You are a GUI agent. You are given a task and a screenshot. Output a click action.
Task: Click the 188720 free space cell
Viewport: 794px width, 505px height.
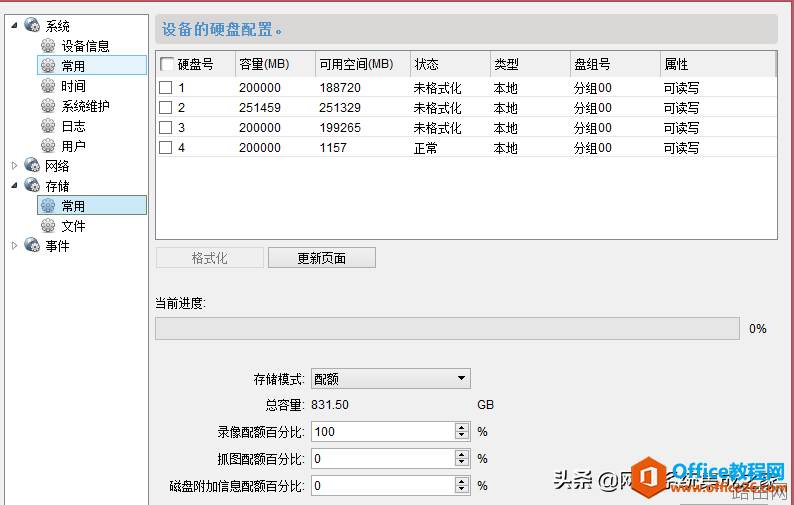[x=340, y=88]
